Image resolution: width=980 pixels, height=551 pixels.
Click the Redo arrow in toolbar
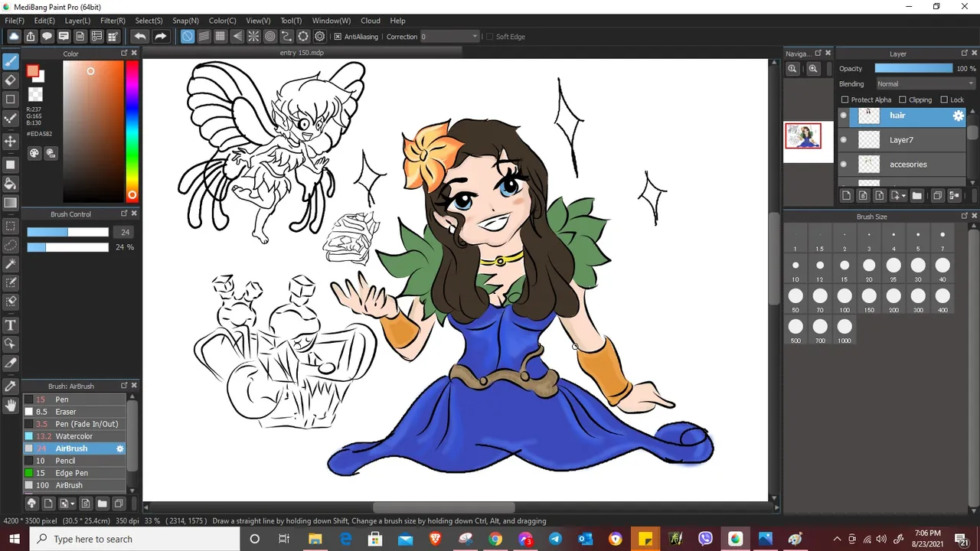click(160, 36)
